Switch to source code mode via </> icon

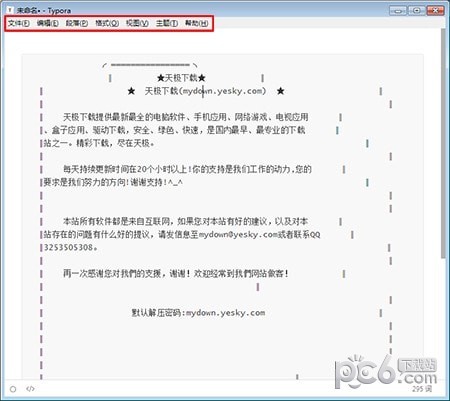click(x=30, y=389)
